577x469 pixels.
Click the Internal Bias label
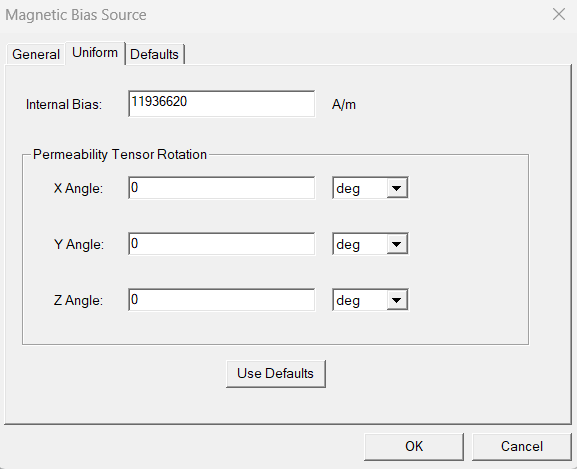pos(64,104)
